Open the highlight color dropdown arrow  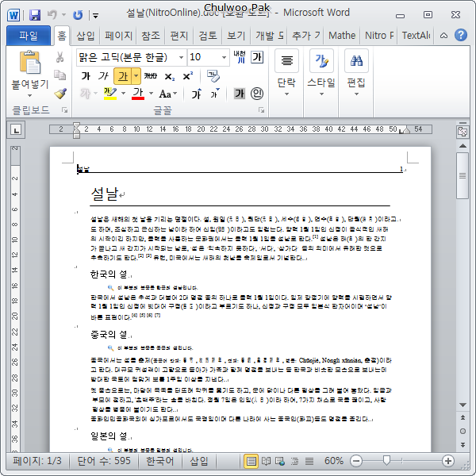coord(123,94)
